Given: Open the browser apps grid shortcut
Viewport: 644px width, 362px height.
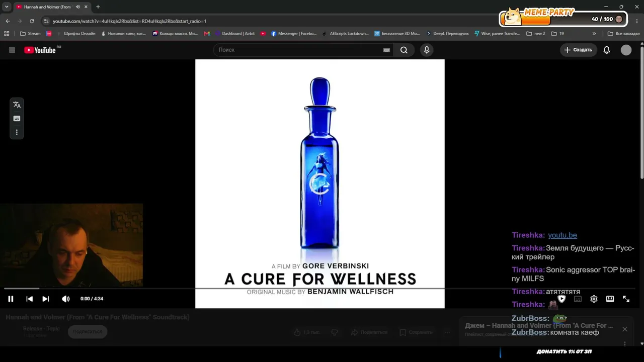Looking at the screenshot, I should (7, 34).
